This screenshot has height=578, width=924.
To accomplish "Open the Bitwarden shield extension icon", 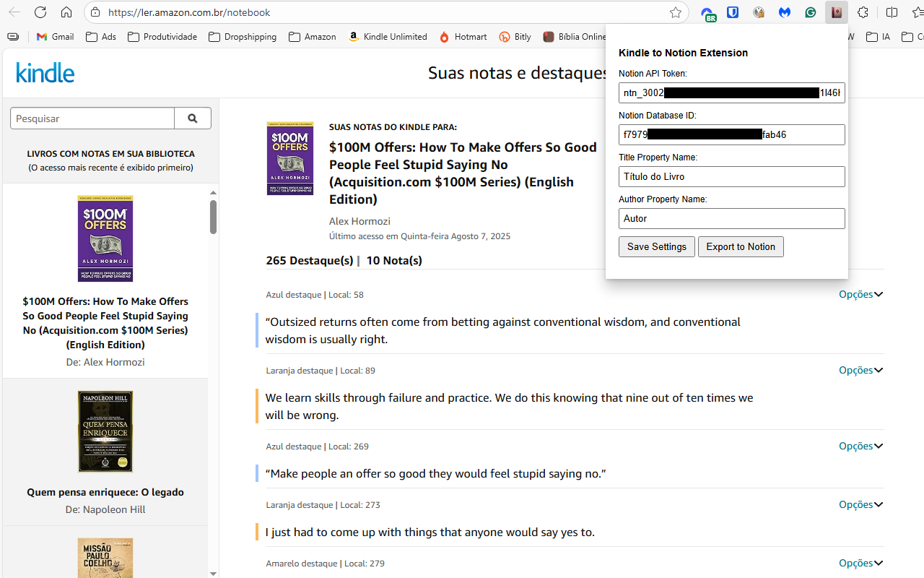I will (x=733, y=12).
